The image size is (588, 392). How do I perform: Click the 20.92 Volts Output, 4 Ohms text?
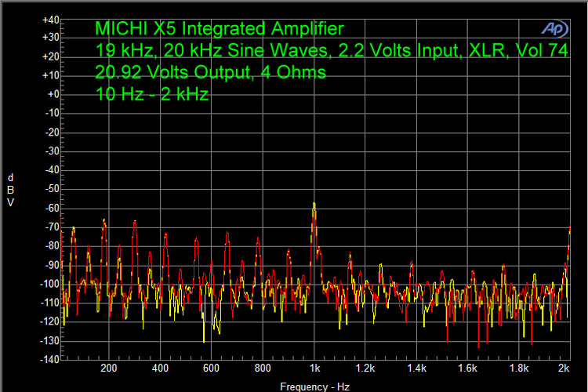(210, 72)
